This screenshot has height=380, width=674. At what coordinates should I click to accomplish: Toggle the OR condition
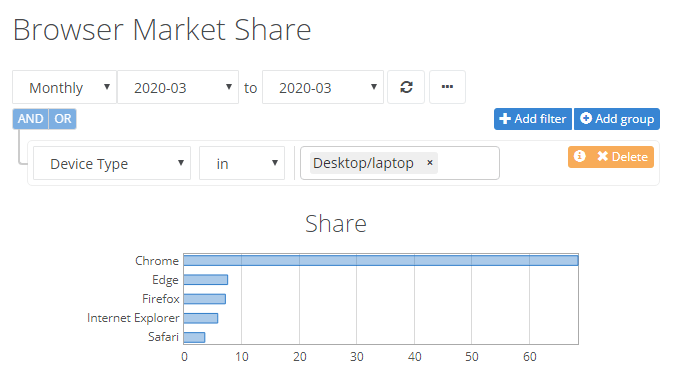tap(63, 119)
